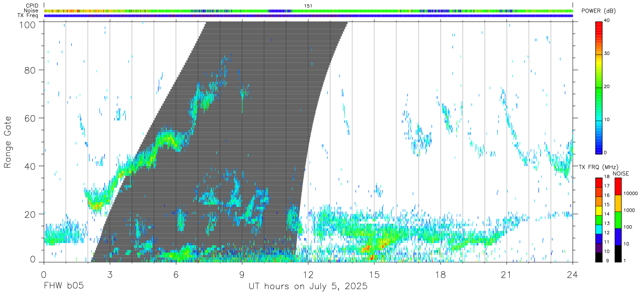This screenshot has width=644, height=297.
Task: Click the 1 tick on NOISE legend
Action: (625, 260)
